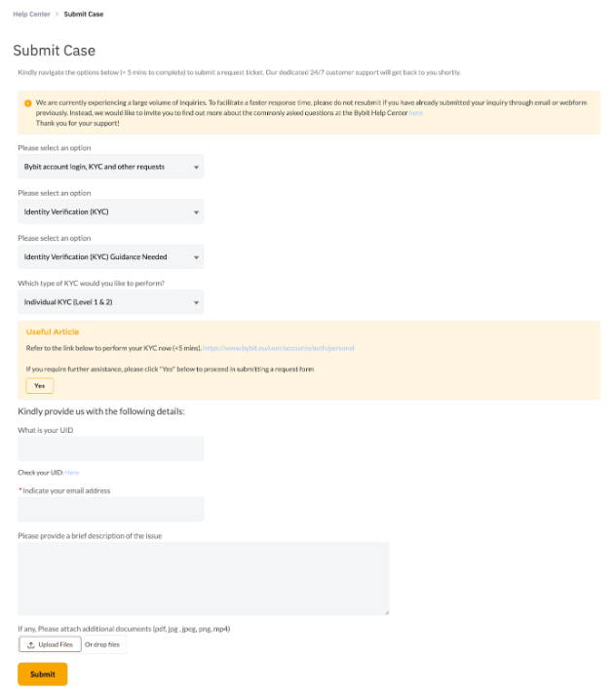Click the Submit Case breadcrumb item

(x=84, y=15)
